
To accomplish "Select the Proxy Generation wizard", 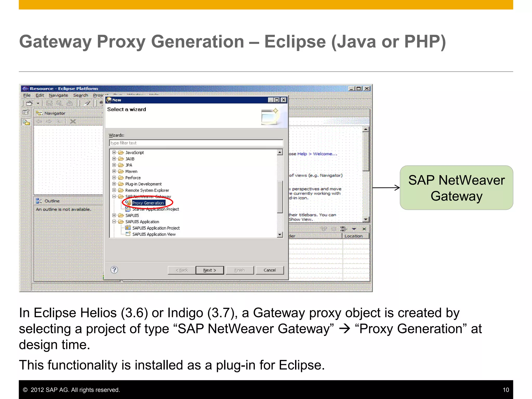I will (148, 203).
